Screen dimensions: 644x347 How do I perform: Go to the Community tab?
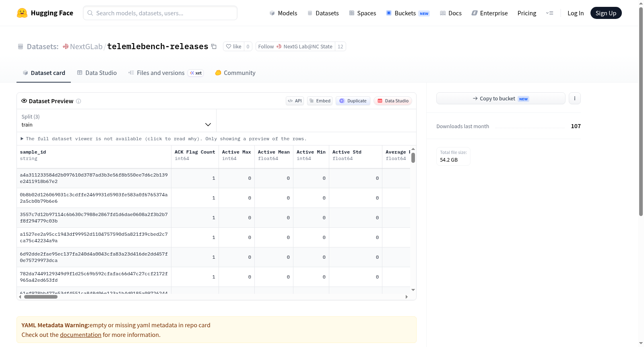coord(235,73)
